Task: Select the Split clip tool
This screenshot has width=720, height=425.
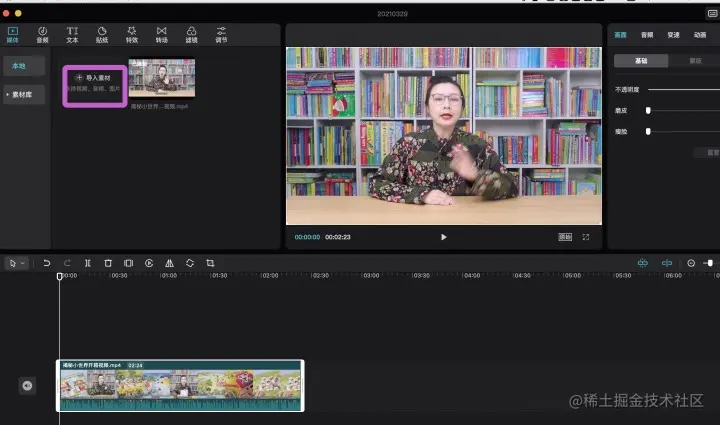Action: pyautogui.click(x=87, y=263)
